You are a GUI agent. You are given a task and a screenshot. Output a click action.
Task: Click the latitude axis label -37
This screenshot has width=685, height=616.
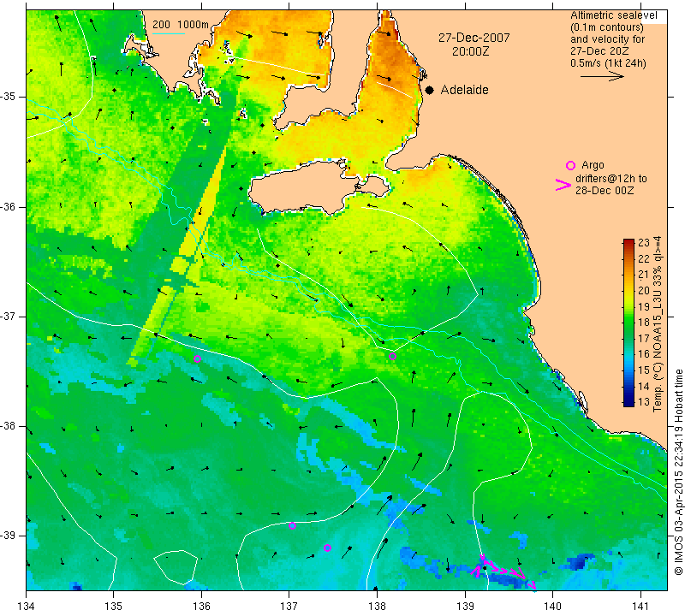pos(9,316)
